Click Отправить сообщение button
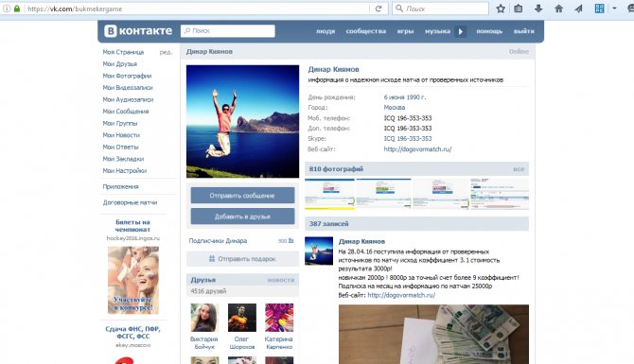Image resolution: width=634 pixels, height=364 pixels. coord(242,196)
